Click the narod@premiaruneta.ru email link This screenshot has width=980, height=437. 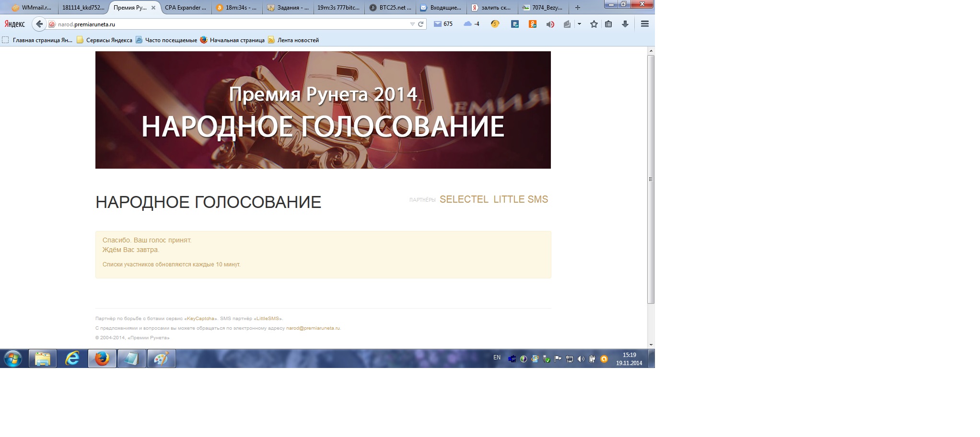coord(313,328)
